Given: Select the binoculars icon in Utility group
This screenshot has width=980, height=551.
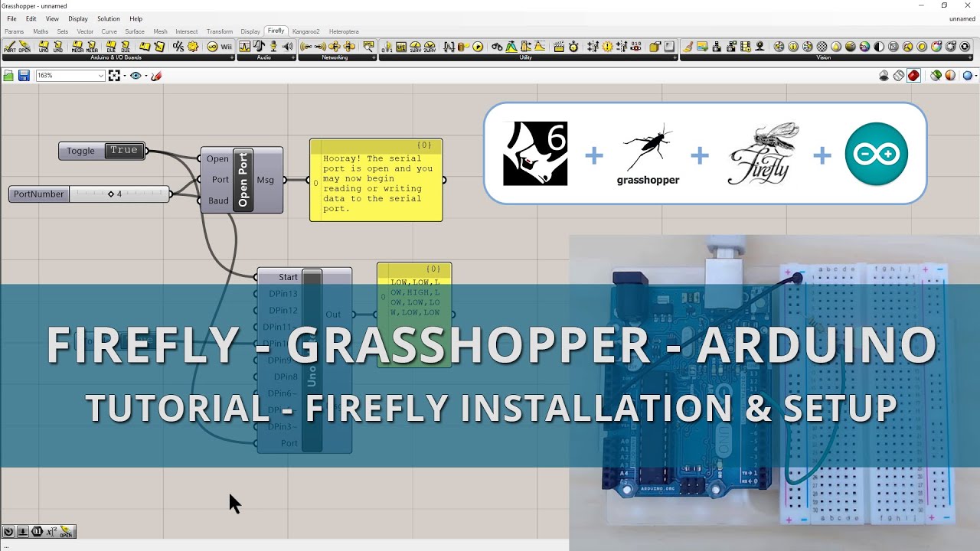Looking at the screenshot, I should coord(497,47).
